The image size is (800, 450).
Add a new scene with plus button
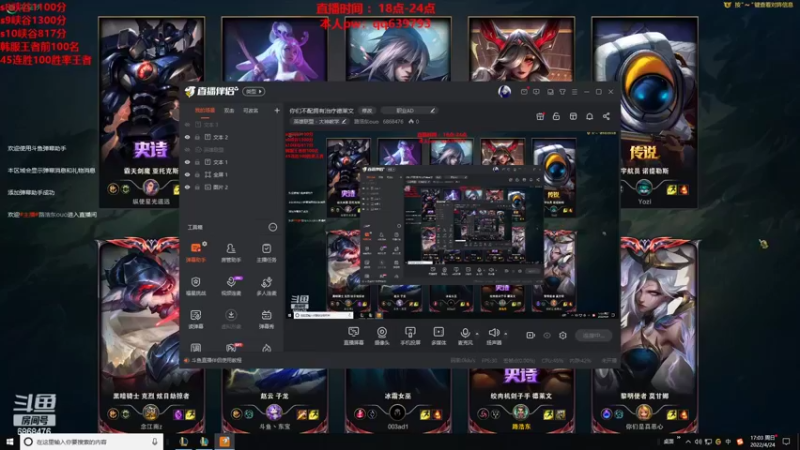point(277,110)
